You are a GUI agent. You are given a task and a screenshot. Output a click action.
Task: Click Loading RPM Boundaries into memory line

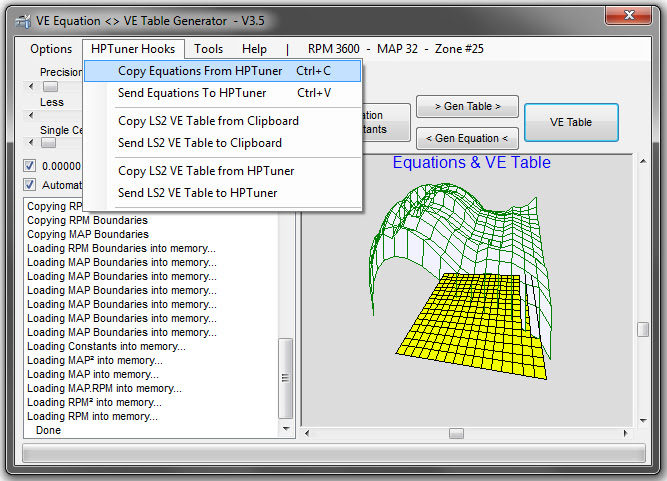(121, 248)
